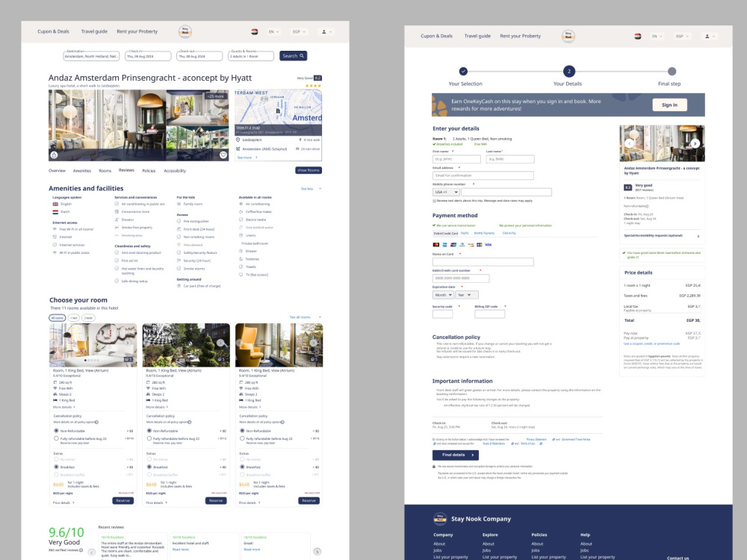Select Debit/Credit Card payment tab

click(x=445, y=233)
